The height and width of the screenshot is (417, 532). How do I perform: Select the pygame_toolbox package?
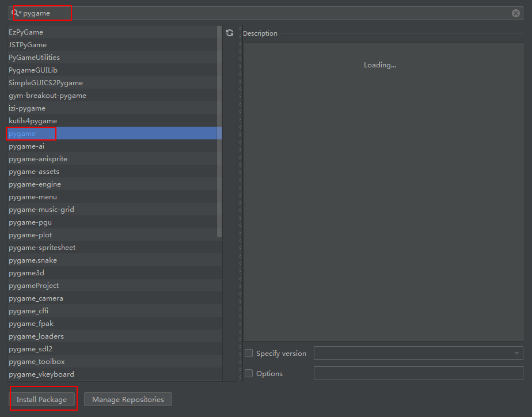coord(115,361)
